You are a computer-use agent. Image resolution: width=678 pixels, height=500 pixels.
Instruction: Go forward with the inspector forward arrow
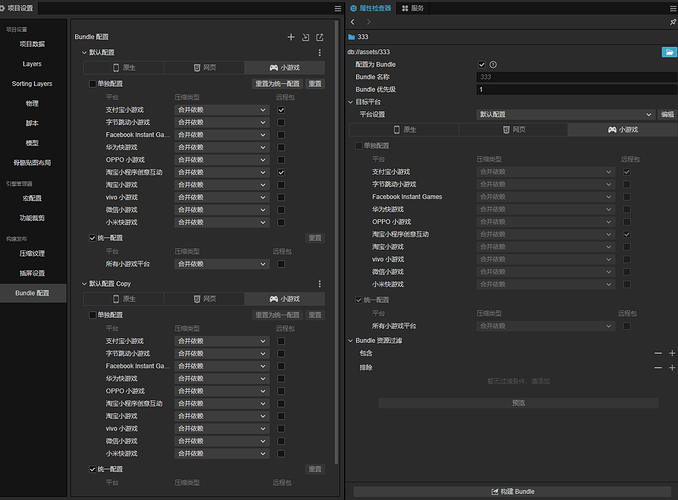368,22
